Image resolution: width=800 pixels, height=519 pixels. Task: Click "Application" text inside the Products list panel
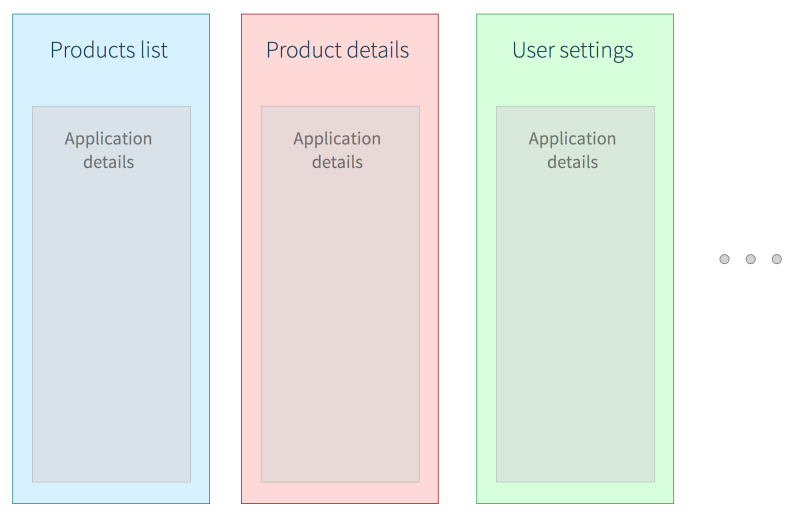(x=108, y=139)
